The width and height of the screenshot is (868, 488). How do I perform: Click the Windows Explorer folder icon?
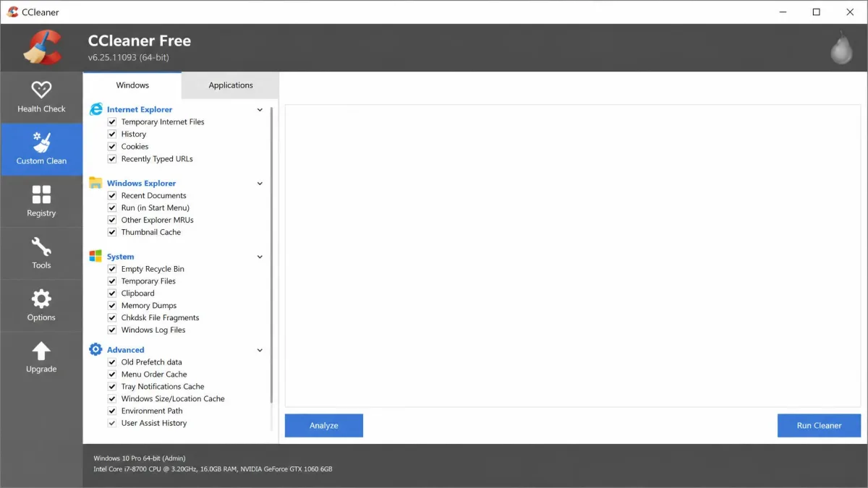coord(95,183)
